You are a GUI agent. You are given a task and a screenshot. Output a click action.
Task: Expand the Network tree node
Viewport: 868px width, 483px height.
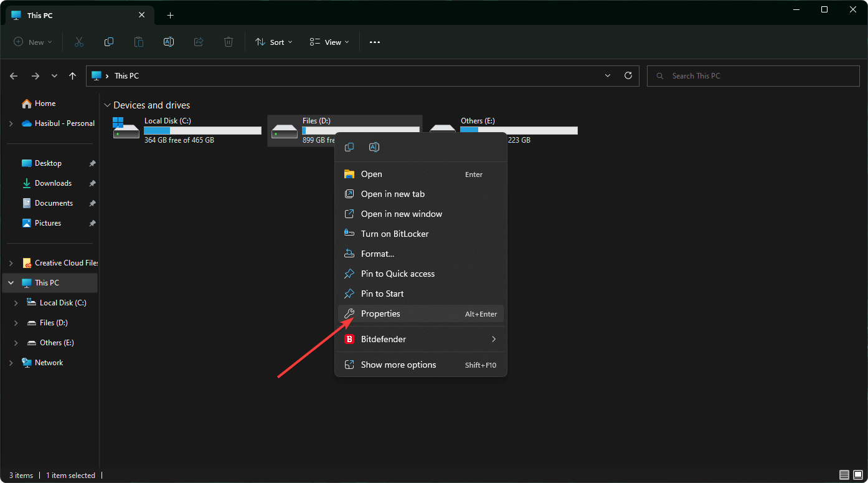point(11,363)
